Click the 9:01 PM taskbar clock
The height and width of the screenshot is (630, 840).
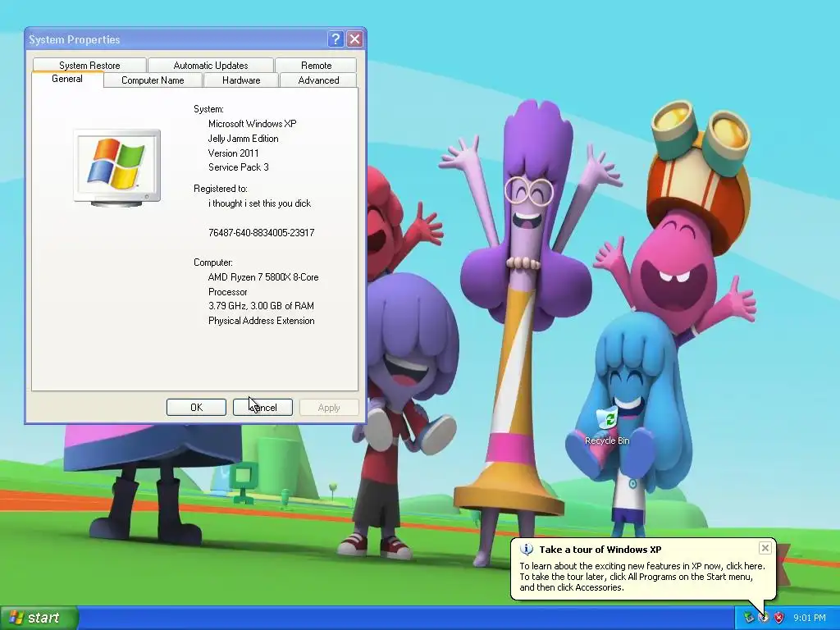tap(810, 618)
